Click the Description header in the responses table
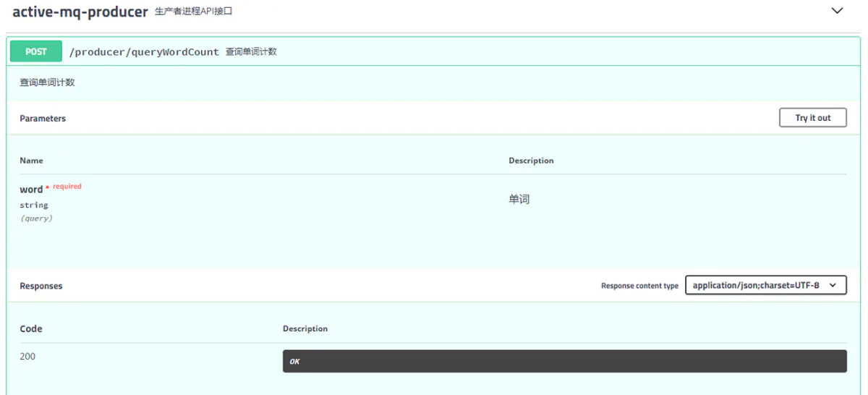868x395 pixels. pyautogui.click(x=305, y=328)
